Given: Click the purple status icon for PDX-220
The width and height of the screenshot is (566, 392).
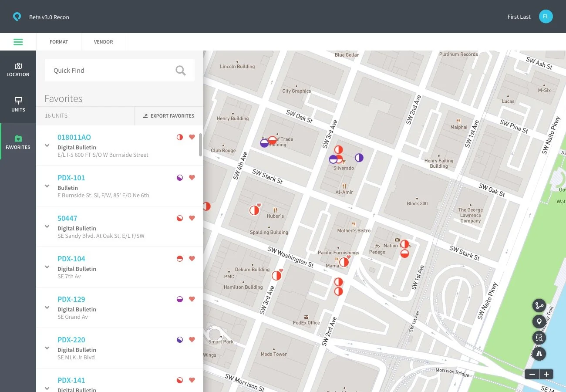Looking at the screenshot, I should click(x=180, y=340).
